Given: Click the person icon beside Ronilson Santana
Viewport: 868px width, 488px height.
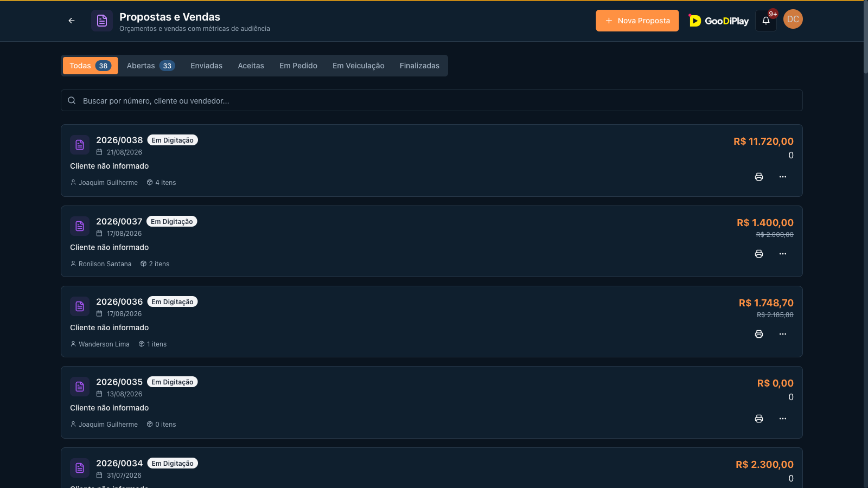Looking at the screenshot, I should [x=73, y=264].
